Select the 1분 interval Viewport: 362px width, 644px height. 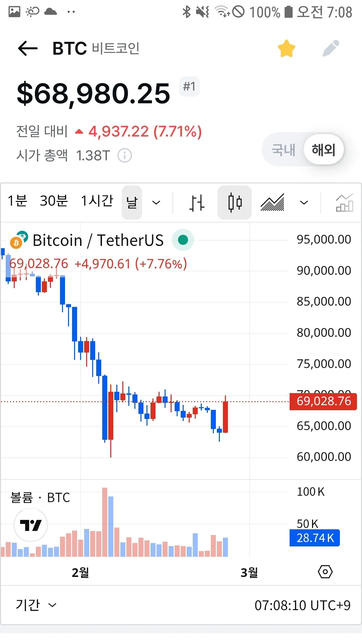17,201
